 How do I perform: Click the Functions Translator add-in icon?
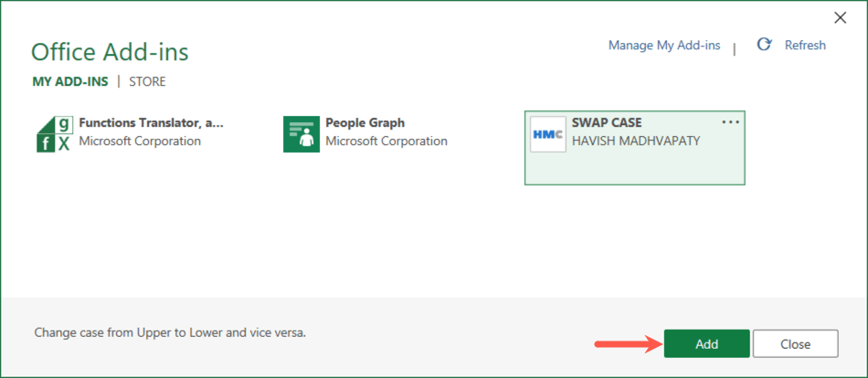pyautogui.click(x=53, y=134)
